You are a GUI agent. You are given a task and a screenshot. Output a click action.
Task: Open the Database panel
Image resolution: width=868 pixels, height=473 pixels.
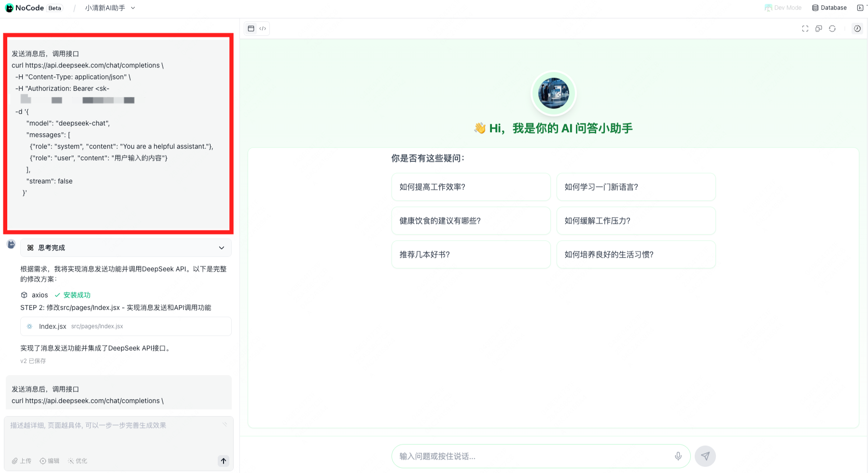829,7
